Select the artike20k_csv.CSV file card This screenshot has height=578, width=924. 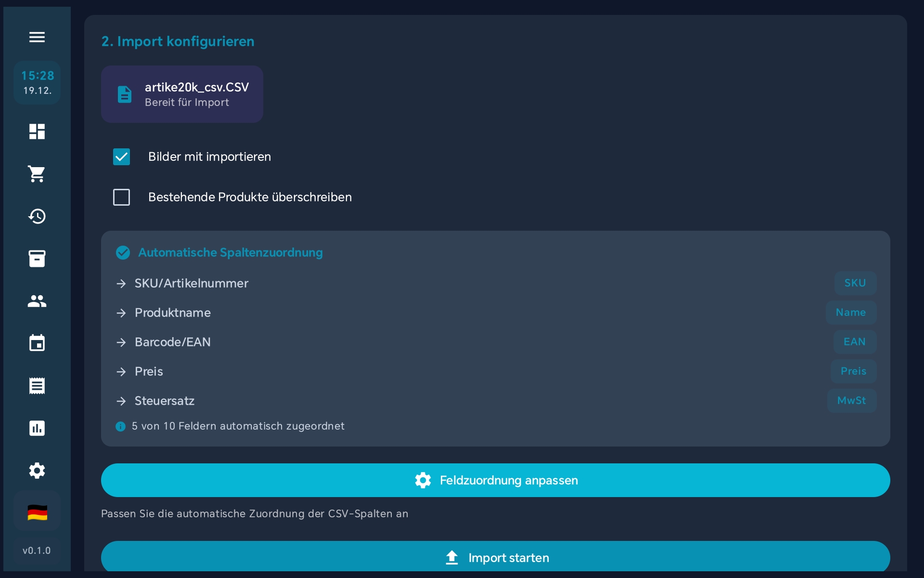pyautogui.click(x=182, y=94)
